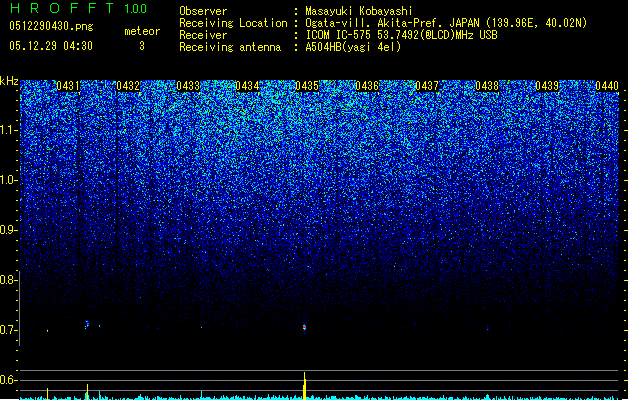The height and width of the screenshot is (400, 629).
Task: Click the Ogata-vill. Akita-Pref. JAPAN location text
Action: 446,23
